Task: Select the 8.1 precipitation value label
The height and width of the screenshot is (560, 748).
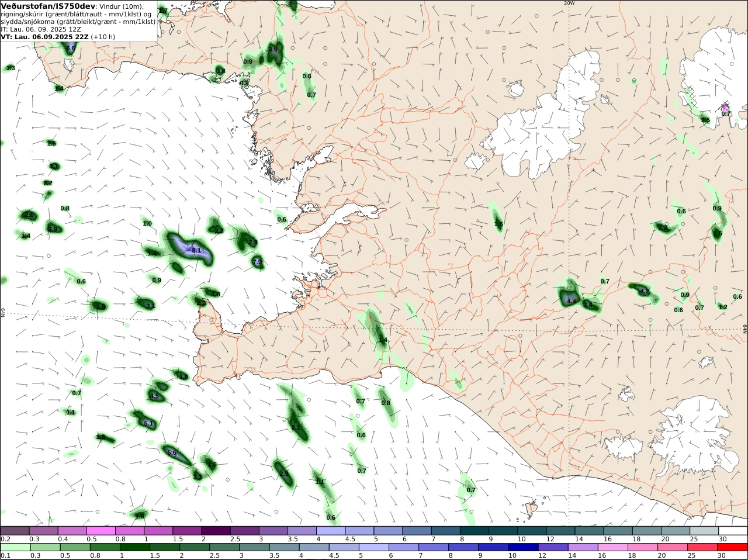Action: [196, 250]
